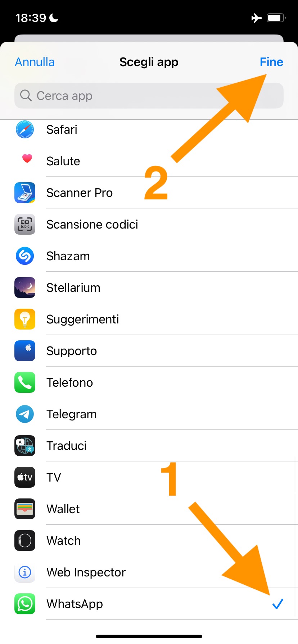
Task: Choose the Scansione codici QR icon
Action: coord(25,224)
